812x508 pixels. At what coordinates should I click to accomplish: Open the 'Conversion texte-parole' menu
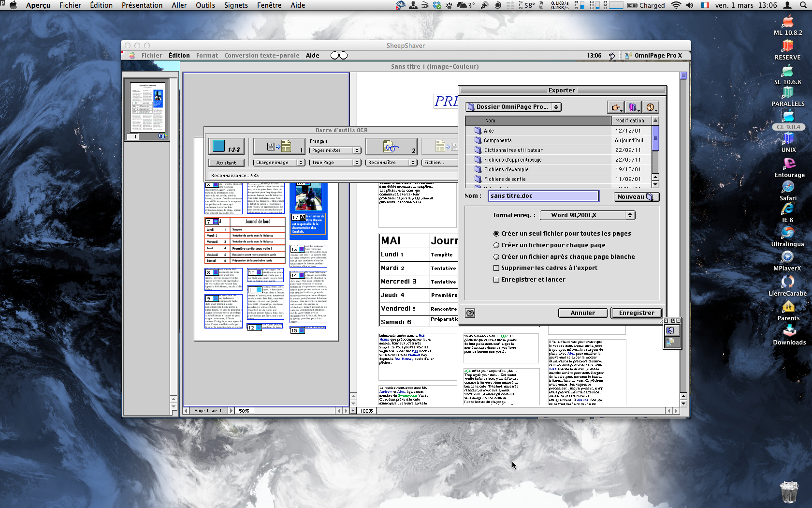coord(262,56)
